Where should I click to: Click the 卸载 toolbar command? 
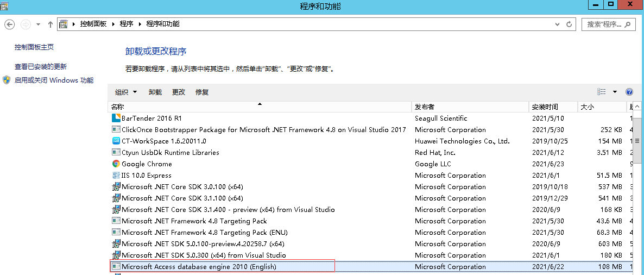click(x=155, y=92)
